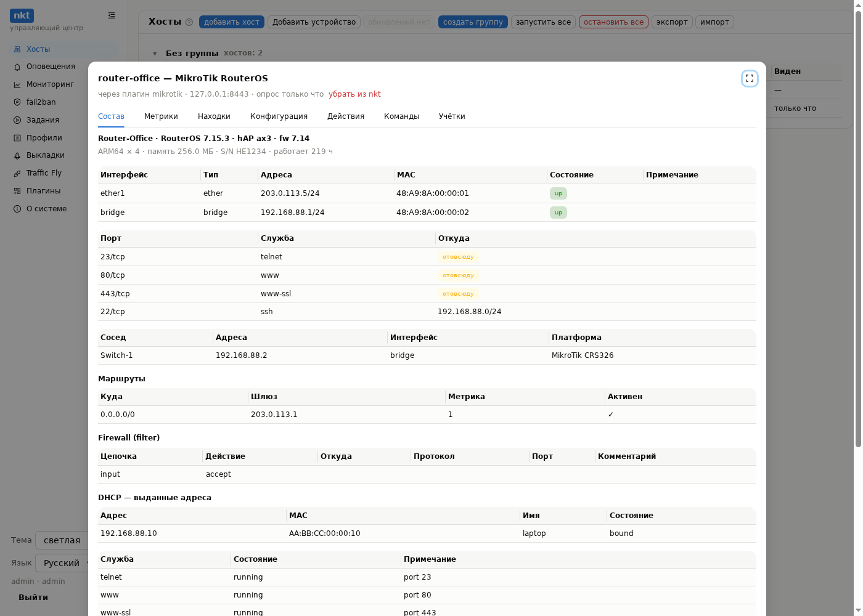Click the up status badge for bridge

point(558,213)
